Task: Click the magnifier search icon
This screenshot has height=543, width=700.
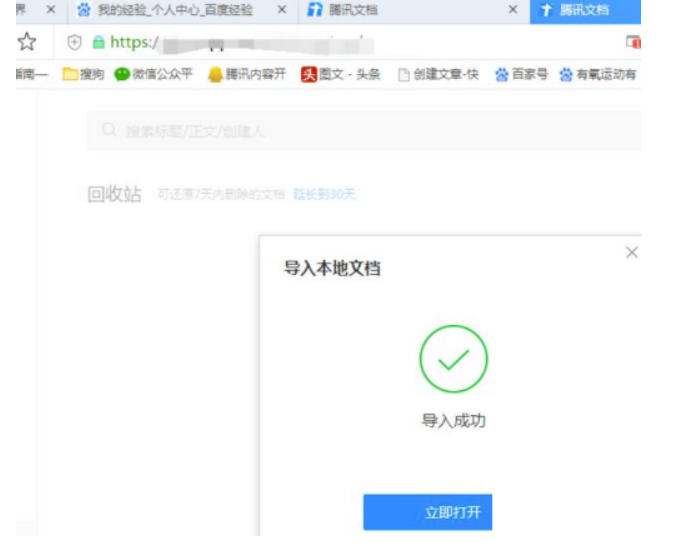Action: click(x=108, y=130)
